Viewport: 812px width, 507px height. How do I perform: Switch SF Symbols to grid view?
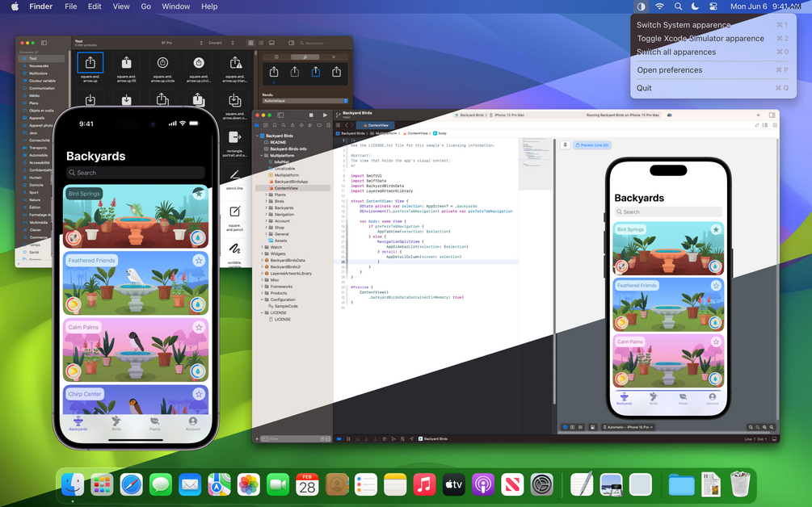(250, 43)
